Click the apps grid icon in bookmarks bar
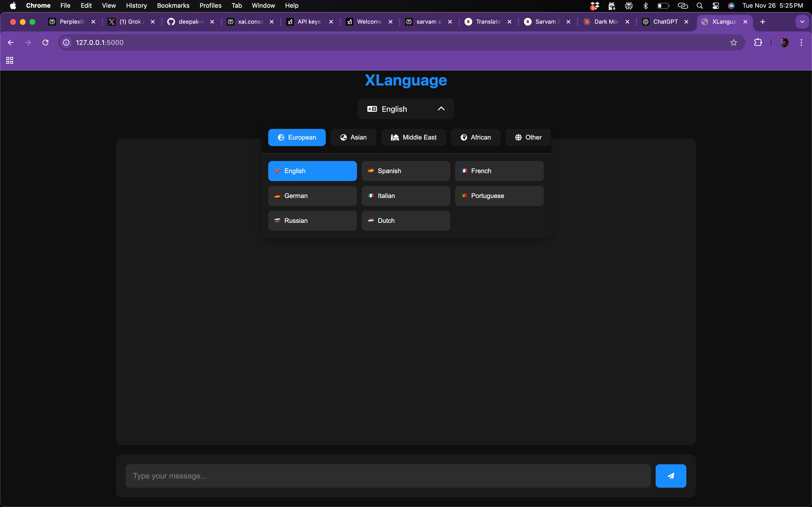 [x=10, y=60]
